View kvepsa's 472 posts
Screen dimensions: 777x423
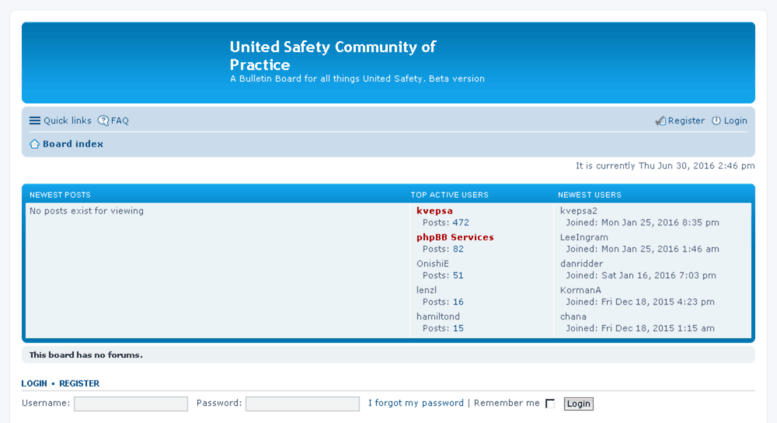[x=461, y=222]
